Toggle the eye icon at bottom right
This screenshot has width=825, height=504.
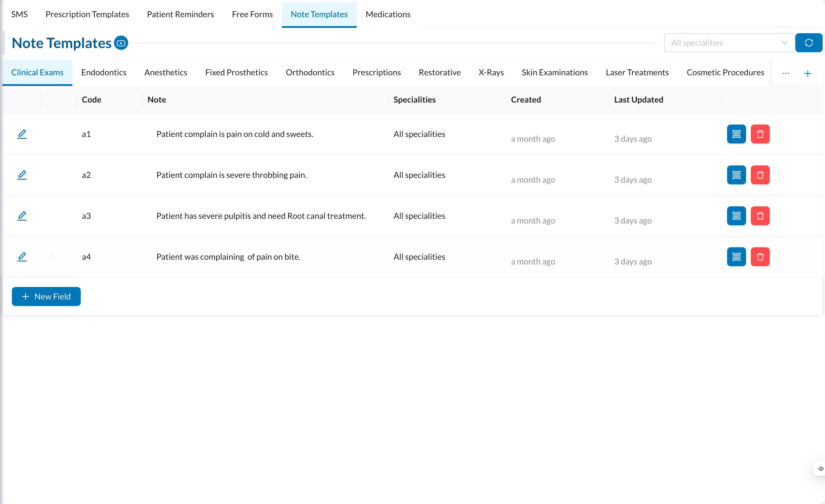point(821,468)
